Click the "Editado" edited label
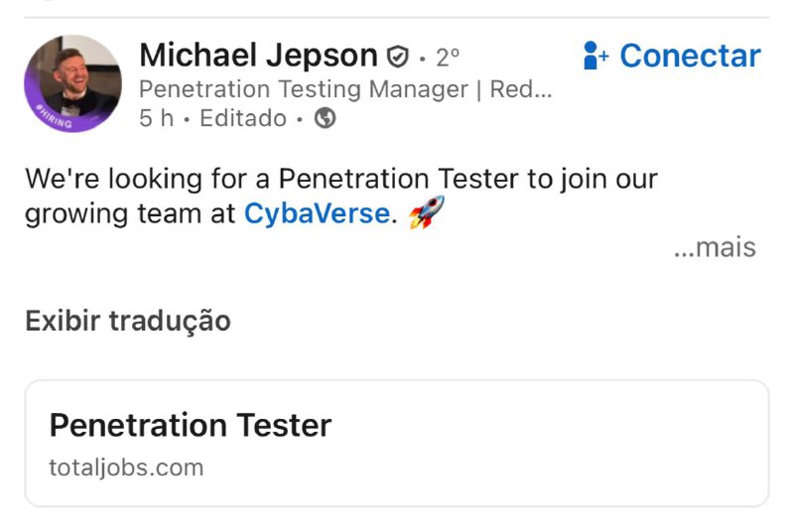The width and height of the screenshot is (794, 532). [x=242, y=119]
